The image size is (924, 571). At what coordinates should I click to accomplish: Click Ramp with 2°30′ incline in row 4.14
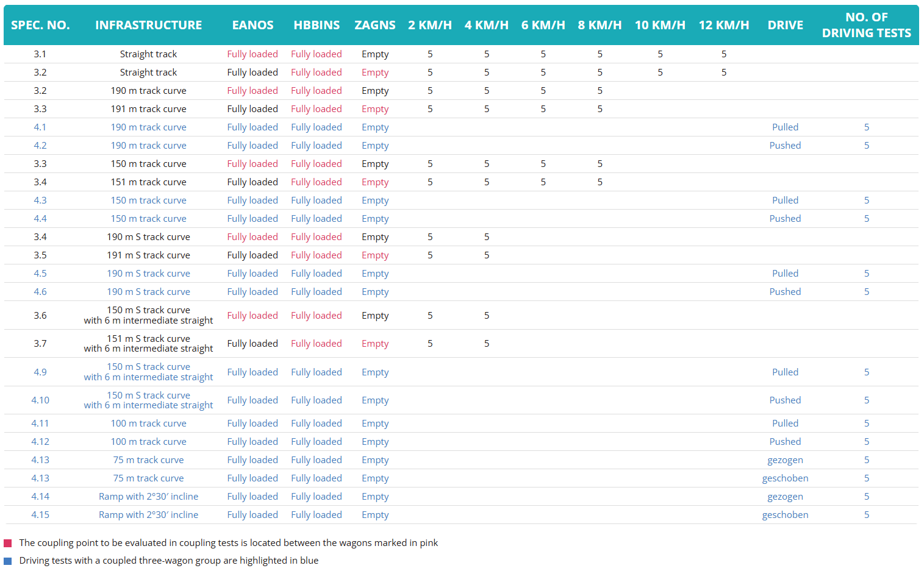pos(148,497)
